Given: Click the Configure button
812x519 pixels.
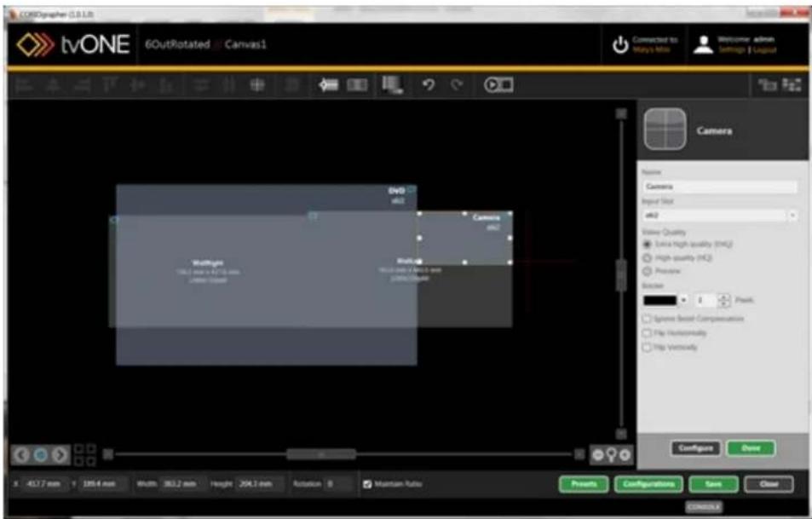Looking at the screenshot, I should [x=695, y=448].
